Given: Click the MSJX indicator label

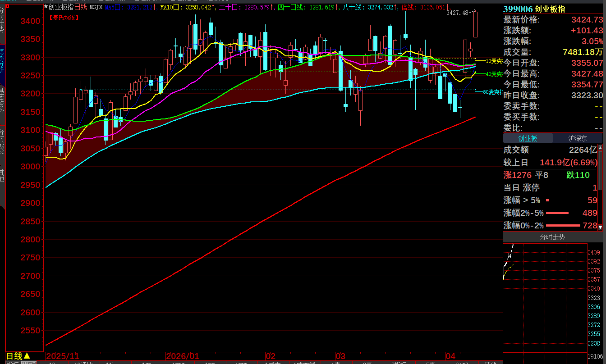Looking at the screenshot, I should click(x=96, y=7).
